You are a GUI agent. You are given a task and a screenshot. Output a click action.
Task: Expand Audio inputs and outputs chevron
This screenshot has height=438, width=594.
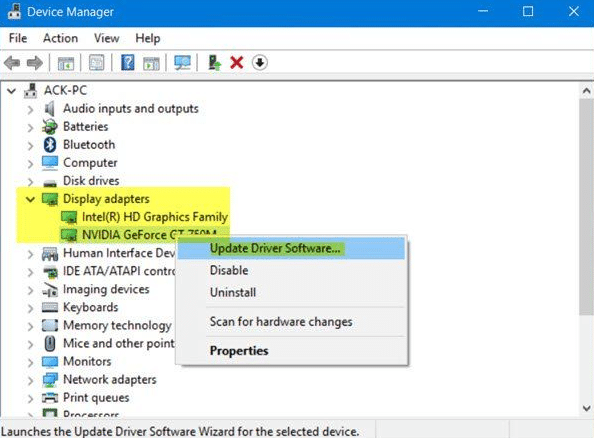click(x=31, y=110)
